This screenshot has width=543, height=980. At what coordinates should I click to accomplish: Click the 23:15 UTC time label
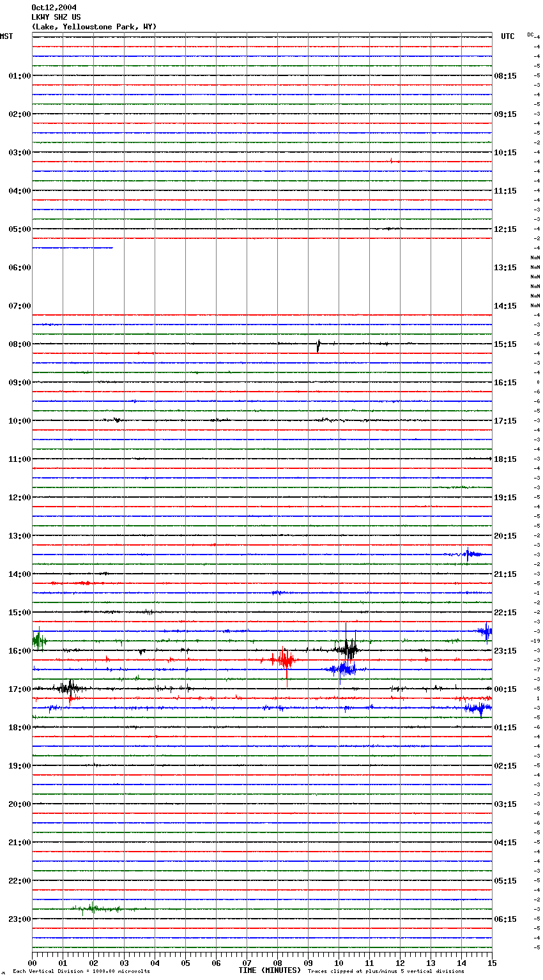[505, 650]
